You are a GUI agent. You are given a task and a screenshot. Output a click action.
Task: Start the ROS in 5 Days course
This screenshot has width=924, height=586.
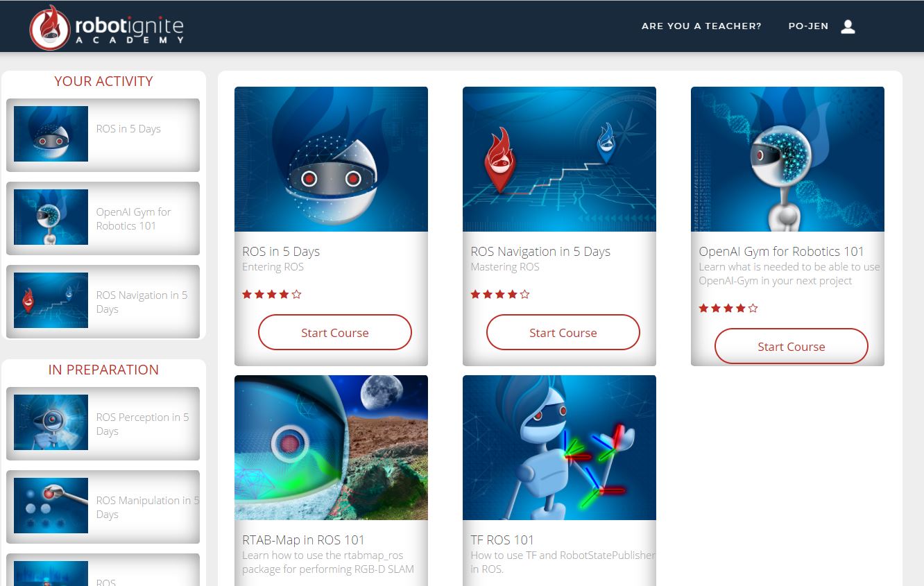pos(335,332)
